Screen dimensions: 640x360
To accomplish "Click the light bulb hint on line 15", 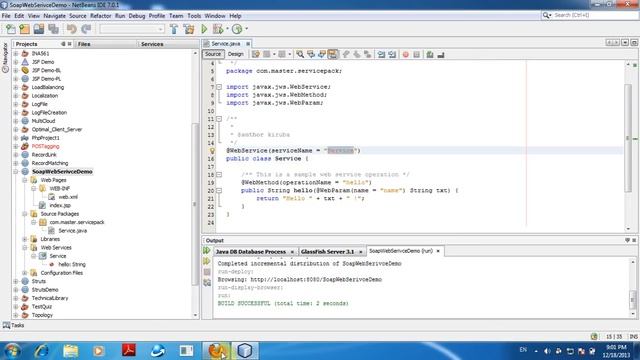I will click(212, 151).
